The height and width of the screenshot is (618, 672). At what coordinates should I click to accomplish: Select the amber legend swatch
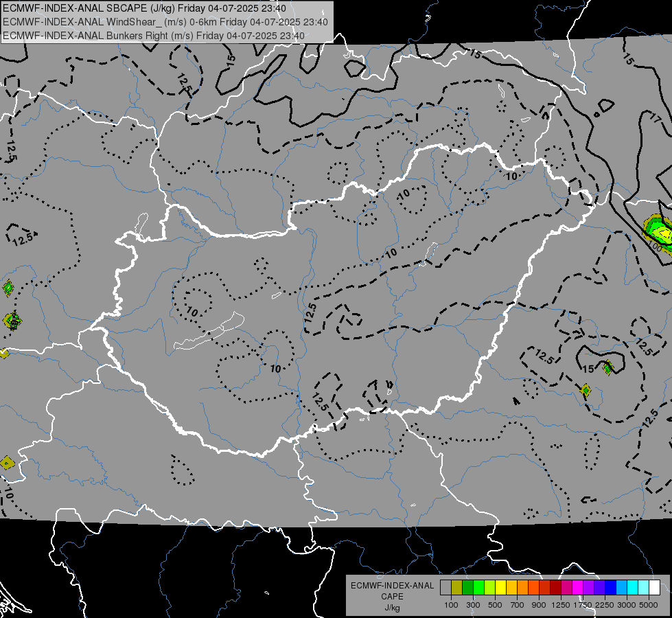pos(512,588)
